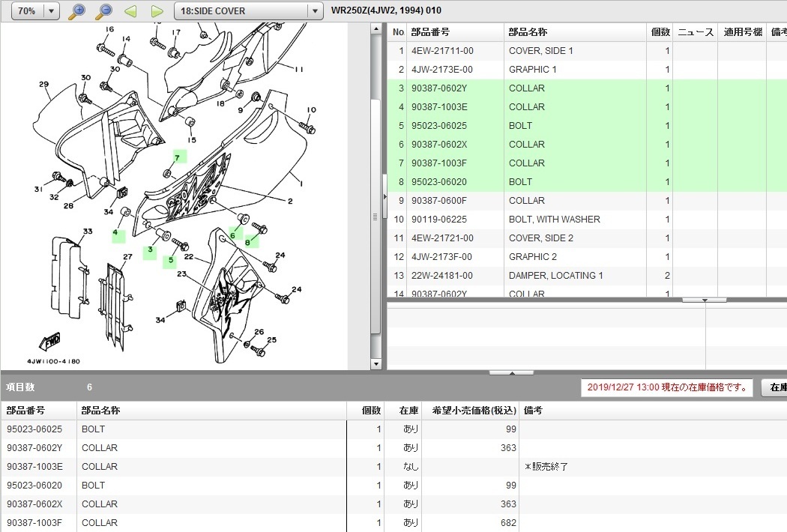
Task: Select part number 4EW-21721-00
Action: coord(442,238)
